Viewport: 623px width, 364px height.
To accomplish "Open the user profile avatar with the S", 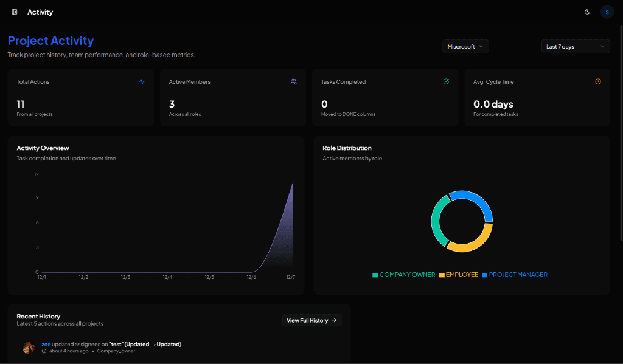I will tap(607, 12).
